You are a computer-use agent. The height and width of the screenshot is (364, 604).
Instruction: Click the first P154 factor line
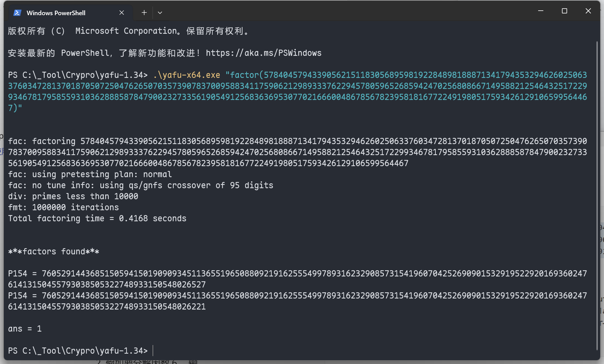tap(296, 274)
